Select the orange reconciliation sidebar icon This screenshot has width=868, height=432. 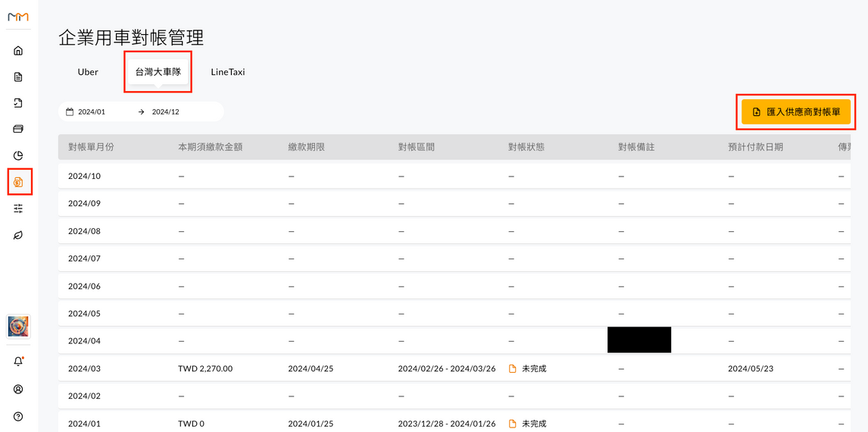point(18,182)
